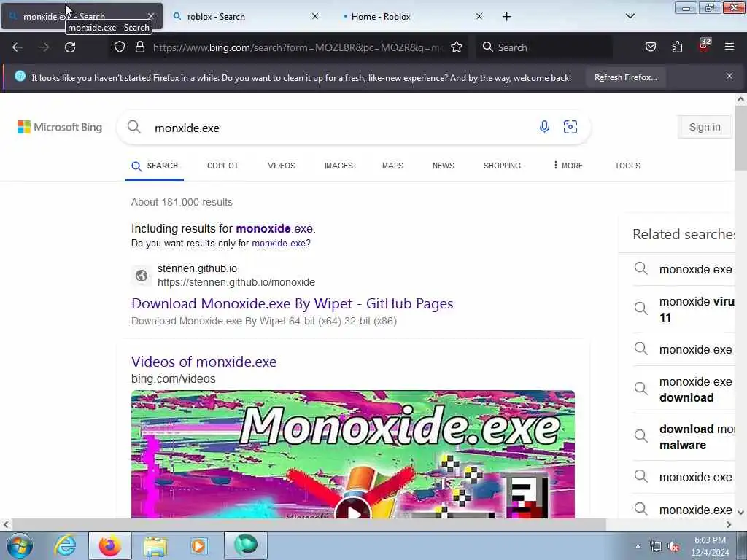Image resolution: width=747 pixels, height=560 pixels.
Task: Open Windows Explorer folder from taskbar
Action: tap(155, 545)
